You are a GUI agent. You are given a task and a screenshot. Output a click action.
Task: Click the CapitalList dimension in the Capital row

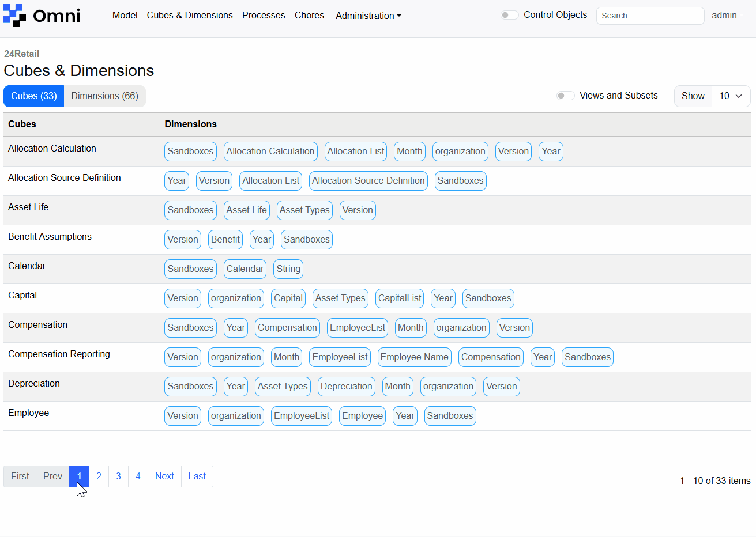[399, 298]
